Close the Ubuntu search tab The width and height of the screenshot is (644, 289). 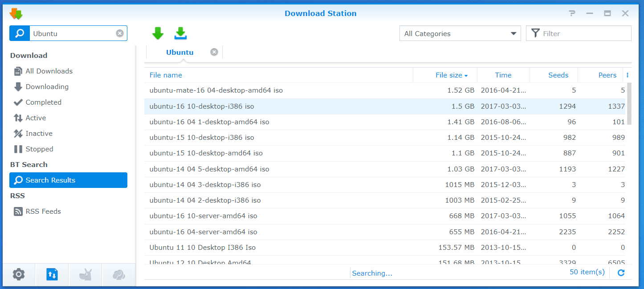click(x=214, y=52)
